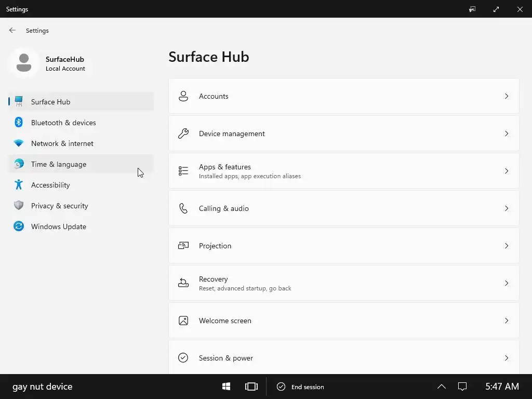532x399 pixels.
Task: Click the Projection screen icon
Action: click(x=183, y=246)
